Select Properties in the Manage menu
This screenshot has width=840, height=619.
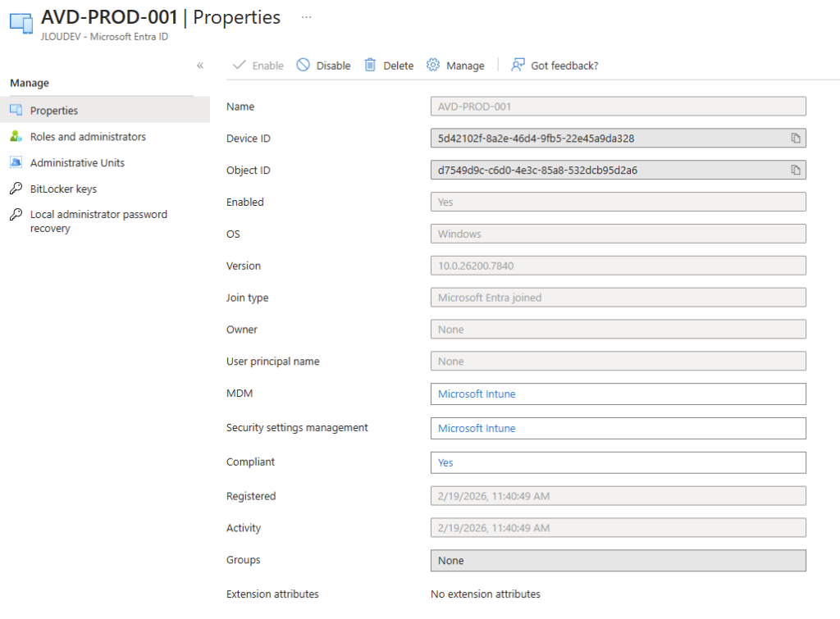click(54, 111)
